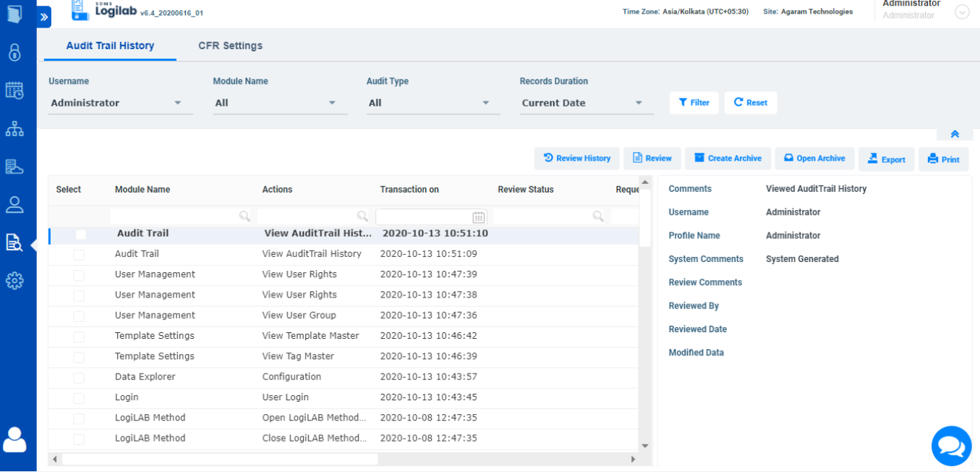Open the user management module from the sidebar
This screenshot has height=472, width=980.
click(x=16, y=204)
